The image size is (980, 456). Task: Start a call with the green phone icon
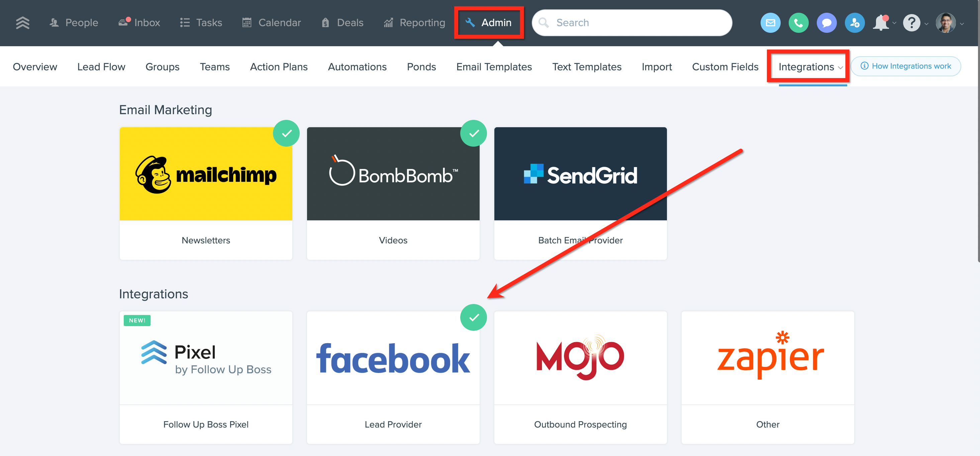(798, 23)
